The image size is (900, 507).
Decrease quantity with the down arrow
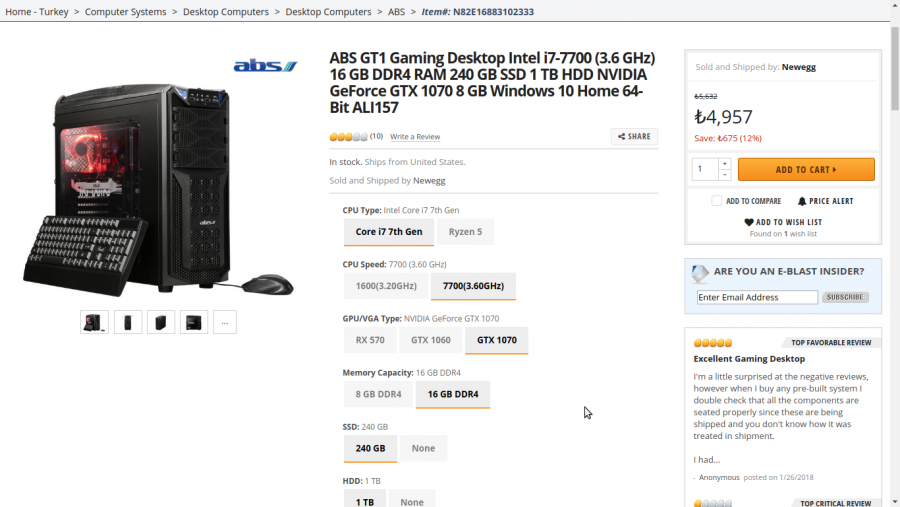[x=725, y=175]
